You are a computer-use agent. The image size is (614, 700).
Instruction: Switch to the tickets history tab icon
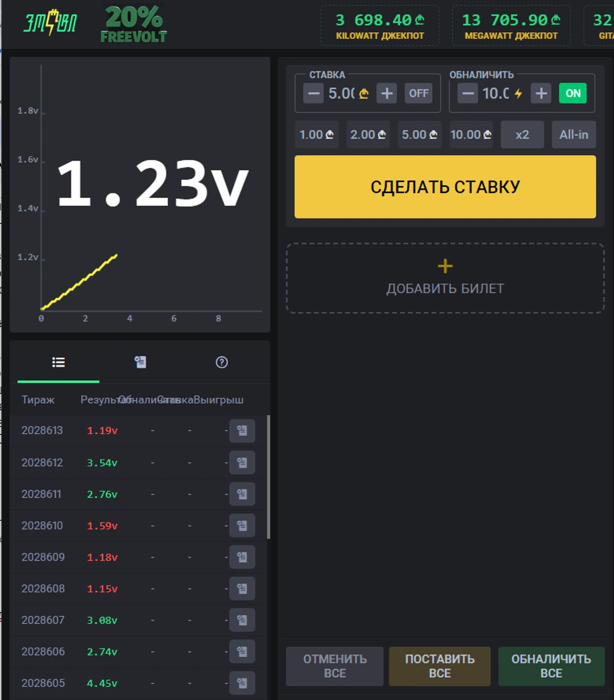pos(140,362)
